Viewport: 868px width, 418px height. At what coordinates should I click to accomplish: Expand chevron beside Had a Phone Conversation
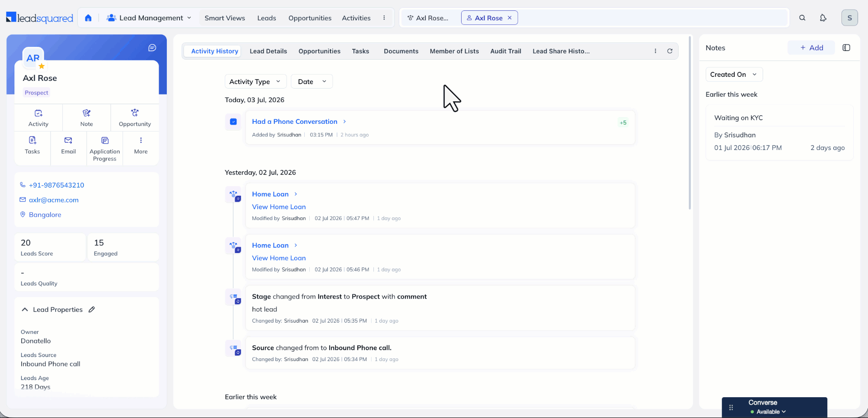pos(344,122)
